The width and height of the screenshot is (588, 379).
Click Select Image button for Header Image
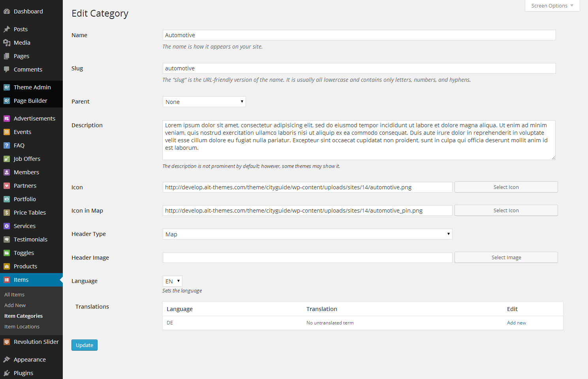[x=506, y=258]
